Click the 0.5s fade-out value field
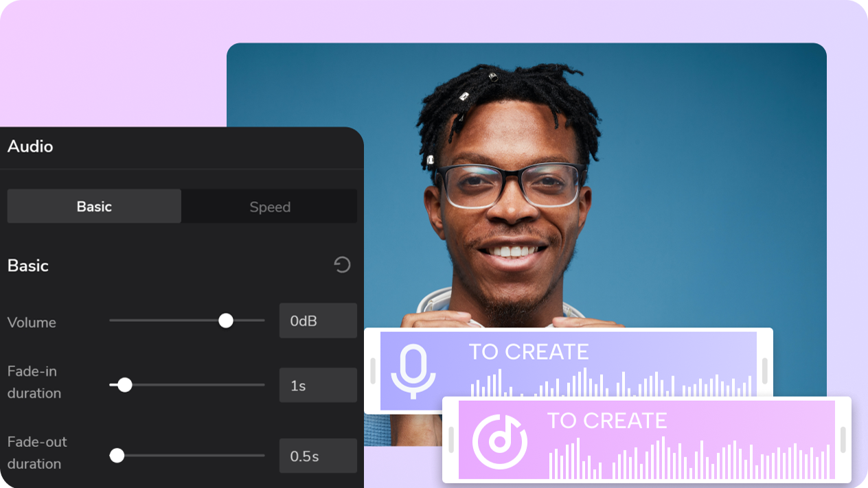This screenshot has width=868, height=488. 318,456
